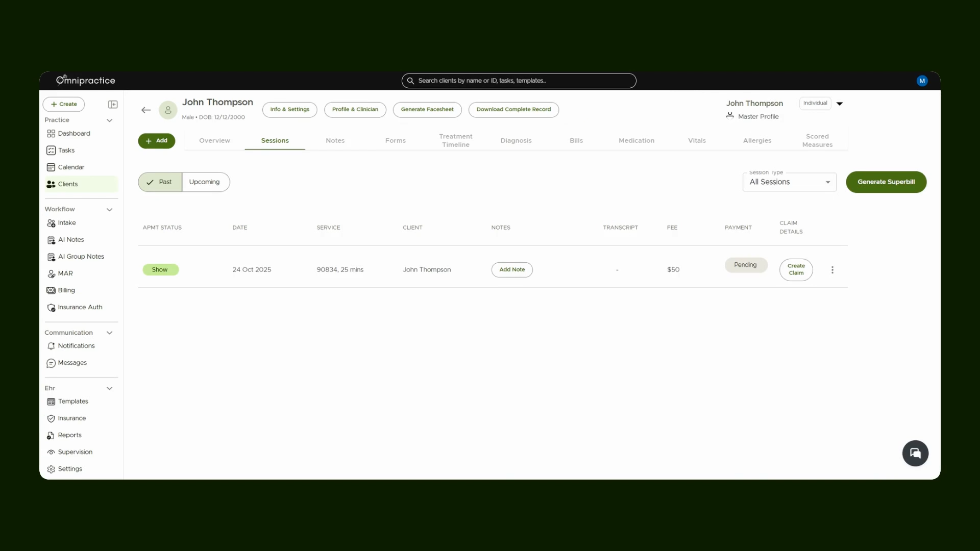980x551 pixels.
Task: Open the Session Type All Sessions dropdown
Action: coord(789,182)
